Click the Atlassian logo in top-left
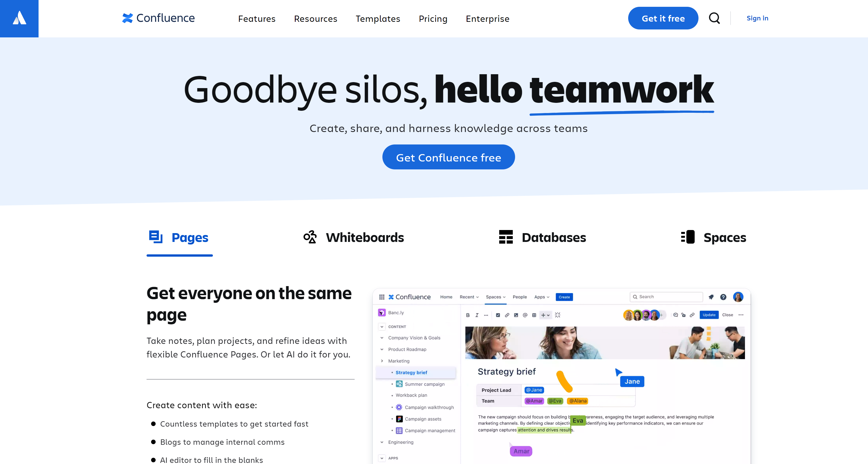Viewport: 868px width, 464px height. pos(19,18)
